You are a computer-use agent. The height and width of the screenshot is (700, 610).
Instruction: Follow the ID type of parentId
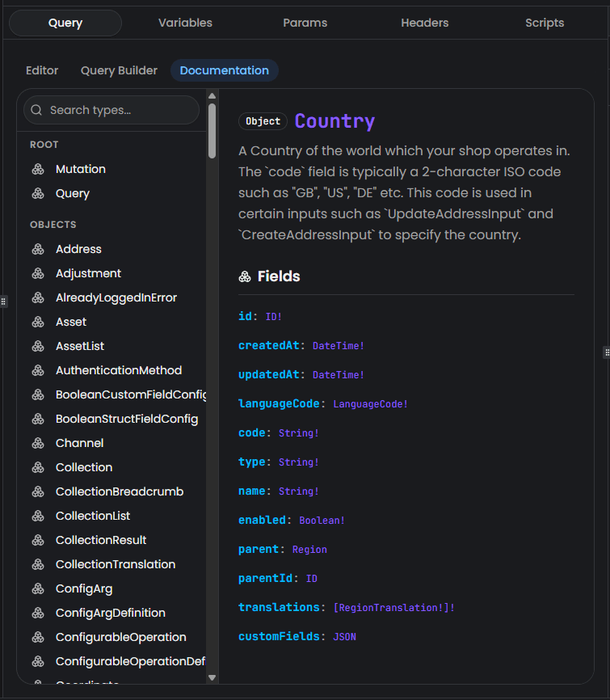(312, 579)
